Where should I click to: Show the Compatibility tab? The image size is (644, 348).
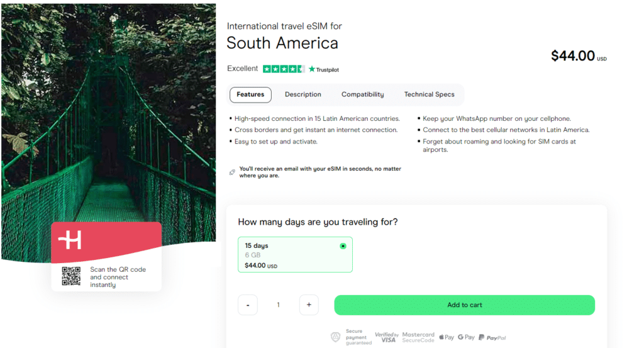pos(362,95)
